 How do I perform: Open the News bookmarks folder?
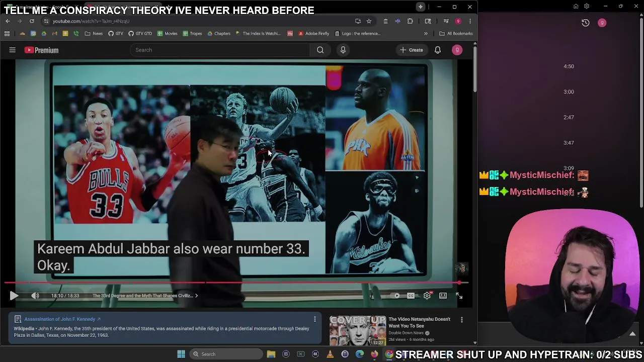pyautogui.click(x=94, y=34)
